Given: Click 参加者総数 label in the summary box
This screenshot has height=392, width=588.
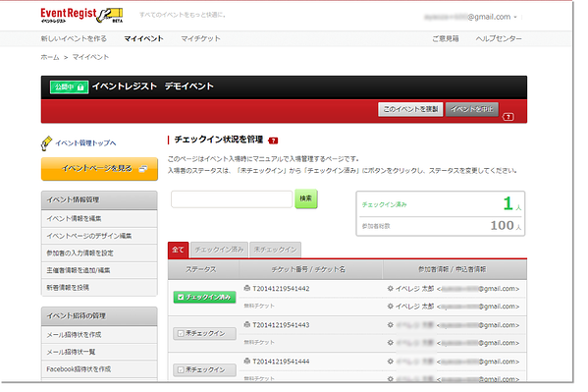Looking at the screenshot, I should [x=376, y=226].
